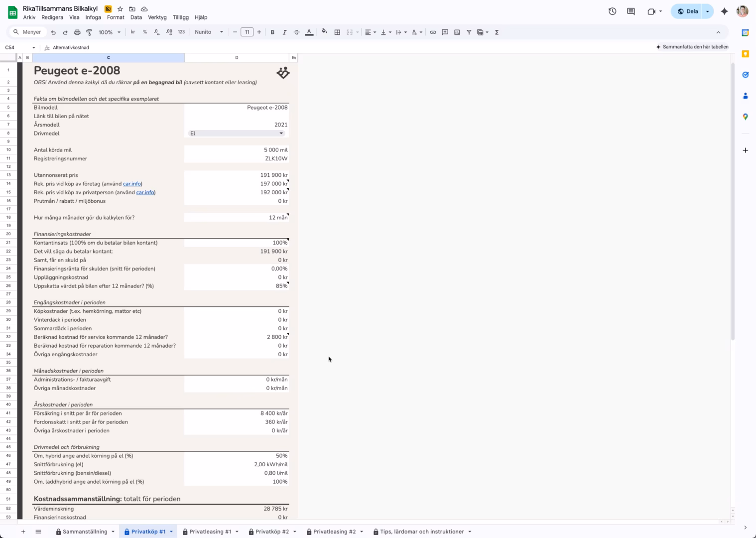Click the Menyer search box
This screenshot has height=538, width=756.
[x=28, y=32]
